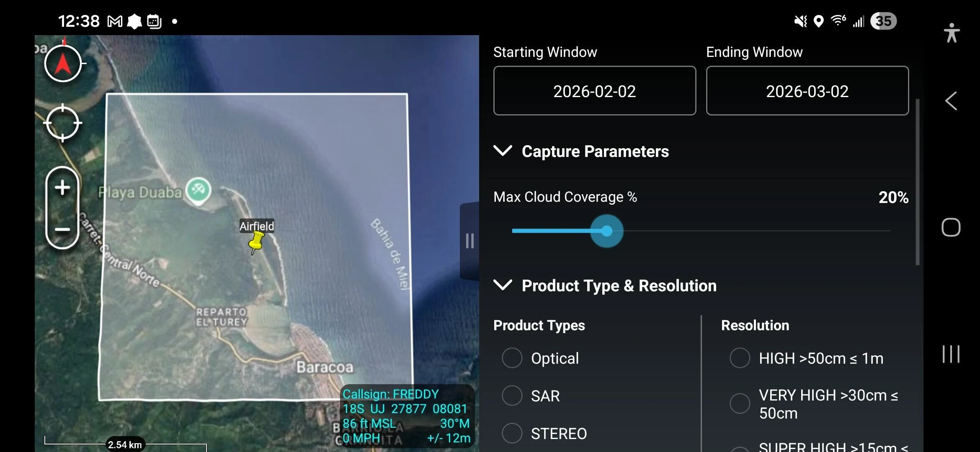Tap the panel divider drag handle
This screenshot has width=980, height=452.
click(x=469, y=241)
